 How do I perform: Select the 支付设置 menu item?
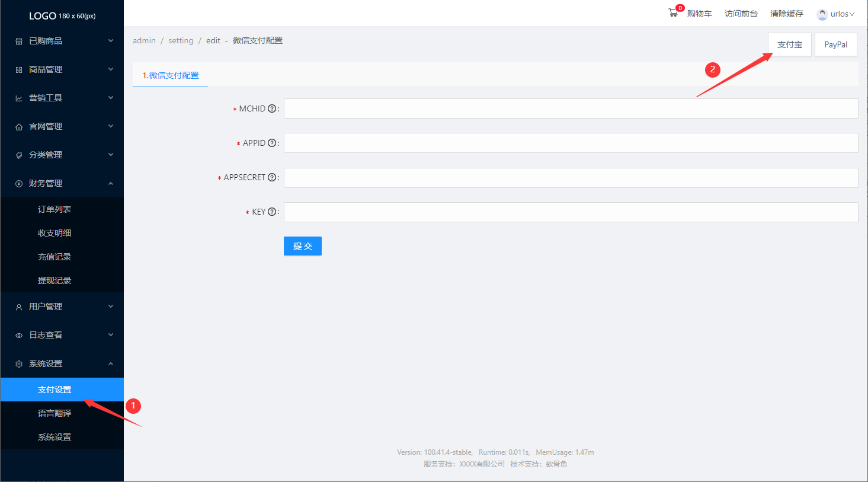point(62,390)
